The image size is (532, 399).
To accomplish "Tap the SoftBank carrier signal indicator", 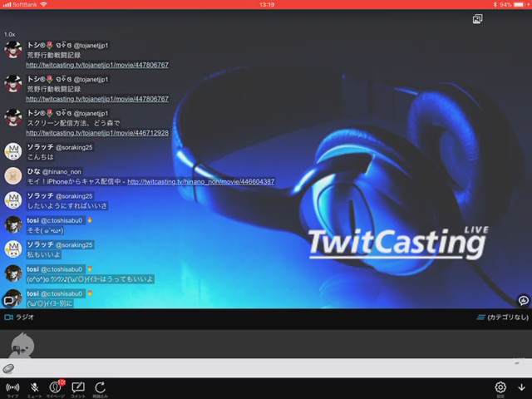I will click(x=20, y=4).
